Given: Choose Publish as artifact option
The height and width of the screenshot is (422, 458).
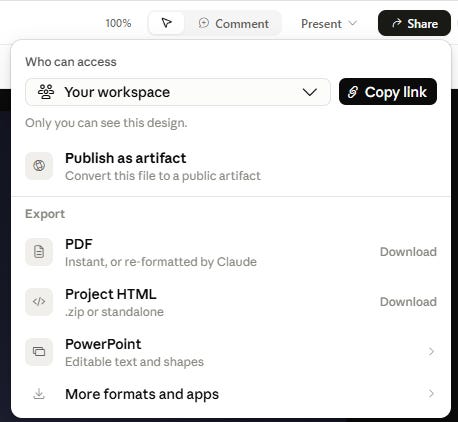Looking at the screenshot, I should [231, 166].
